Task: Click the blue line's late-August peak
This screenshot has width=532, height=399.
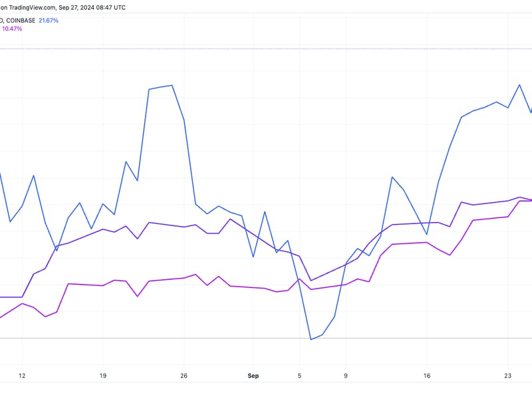Action: [x=172, y=85]
